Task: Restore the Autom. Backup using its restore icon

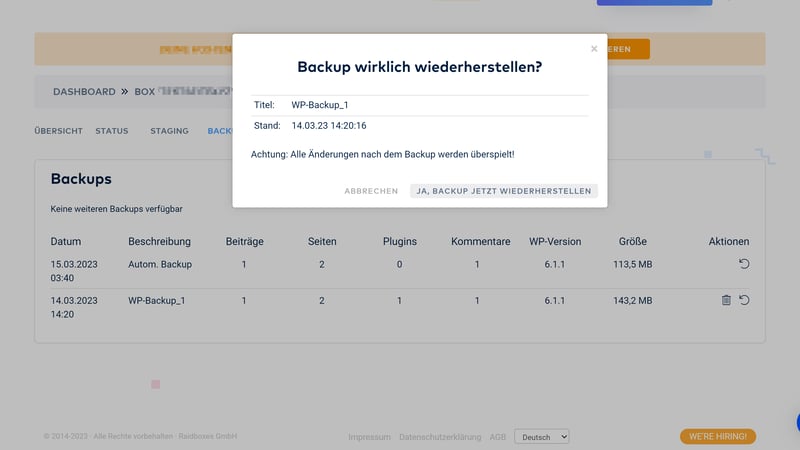Action: [744, 265]
